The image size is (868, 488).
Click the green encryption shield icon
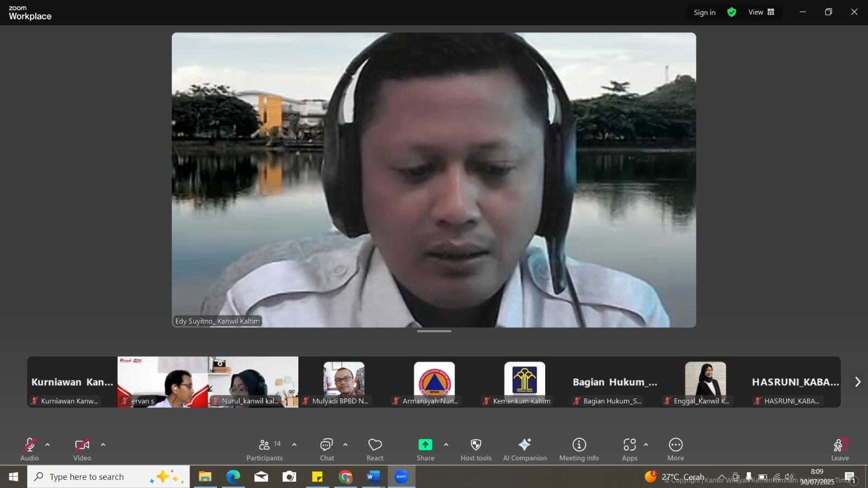pyautogui.click(x=732, y=12)
